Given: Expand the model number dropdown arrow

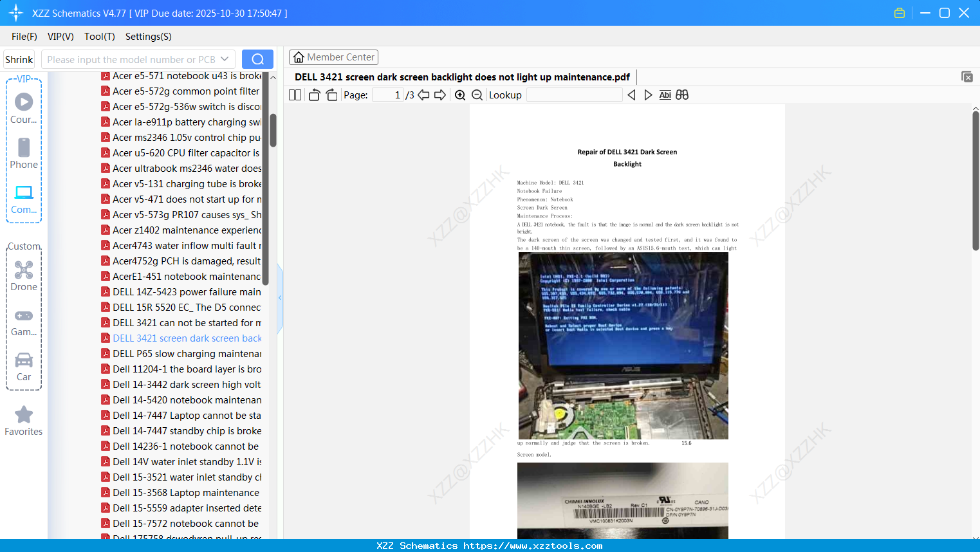Looking at the screenshot, I should tap(225, 59).
